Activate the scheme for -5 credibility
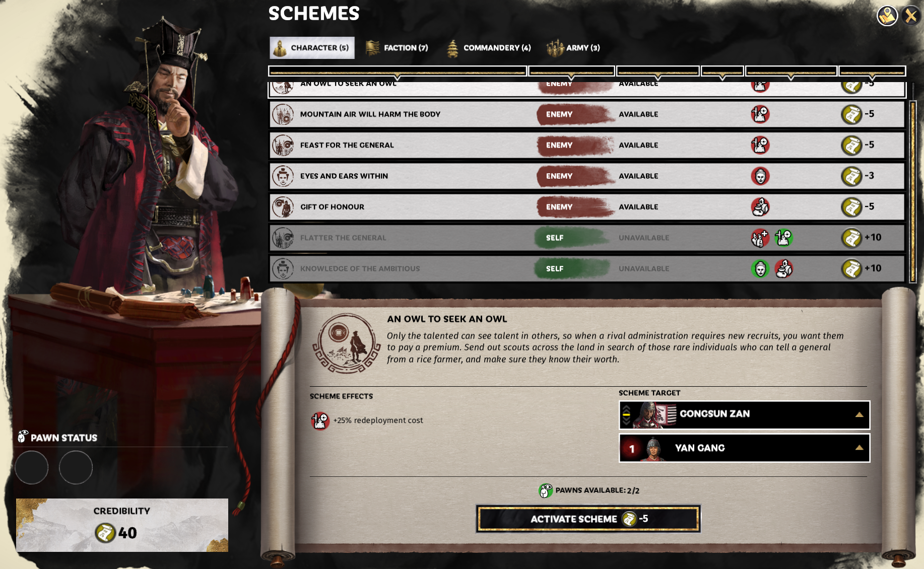The width and height of the screenshot is (924, 569). pos(588,519)
